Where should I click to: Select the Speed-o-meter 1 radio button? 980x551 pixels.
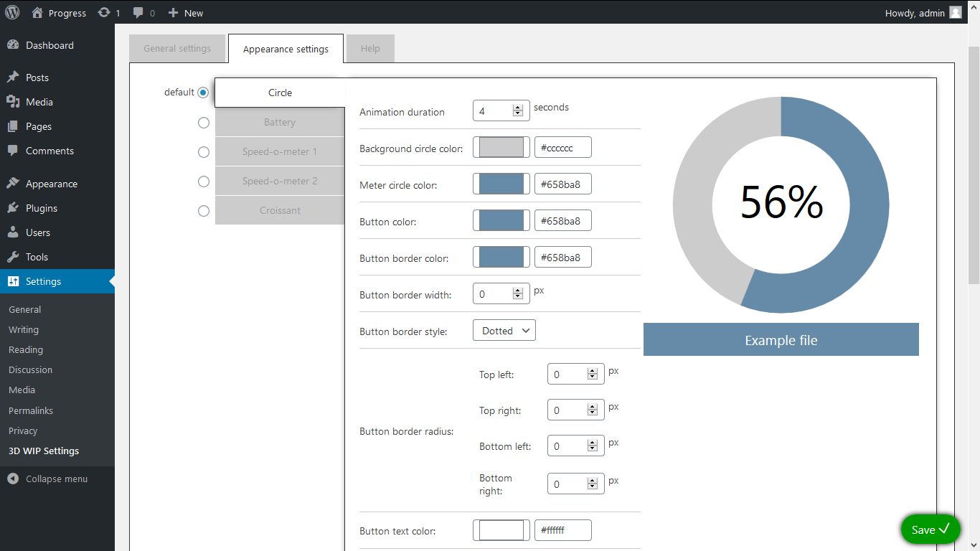(204, 152)
